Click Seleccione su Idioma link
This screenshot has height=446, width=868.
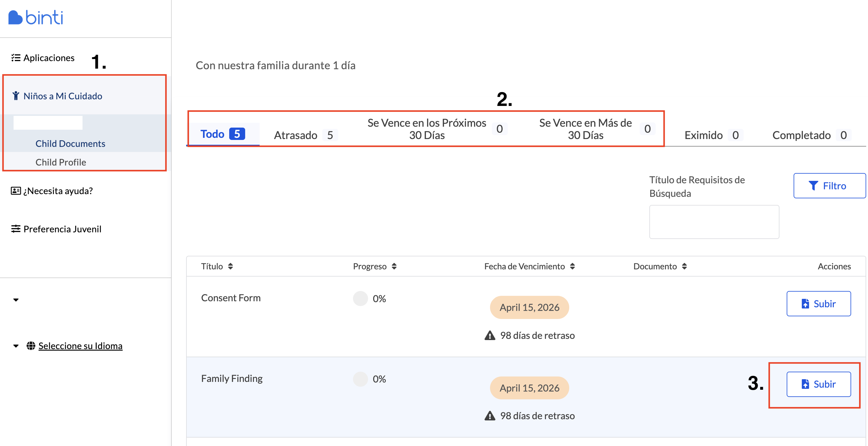tap(80, 346)
